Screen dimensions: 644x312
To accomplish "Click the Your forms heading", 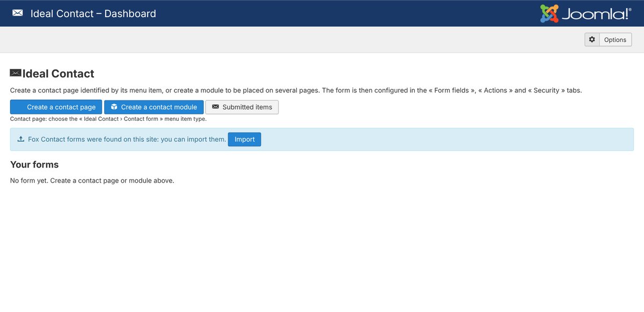I will coord(34,164).
